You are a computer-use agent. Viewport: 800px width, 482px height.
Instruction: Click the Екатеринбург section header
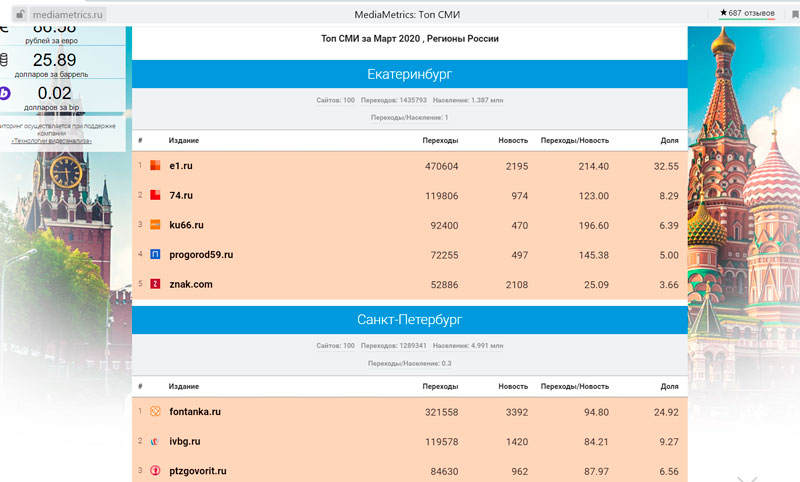point(409,75)
